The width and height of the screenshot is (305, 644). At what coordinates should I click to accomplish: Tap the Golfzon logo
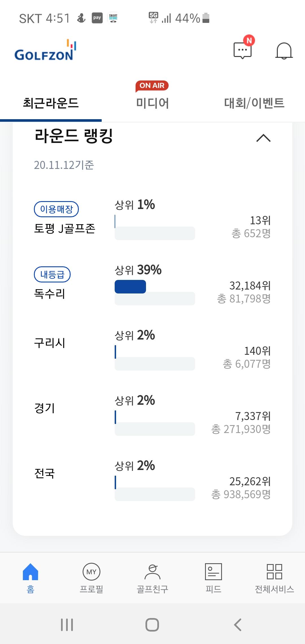(45, 51)
